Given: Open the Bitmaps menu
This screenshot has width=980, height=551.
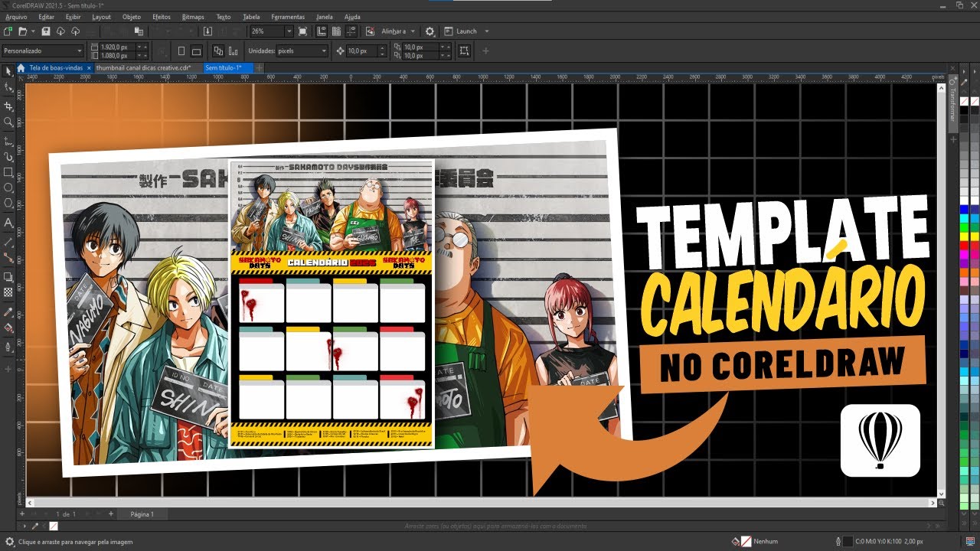Looking at the screenshot, I should [193, 16].
